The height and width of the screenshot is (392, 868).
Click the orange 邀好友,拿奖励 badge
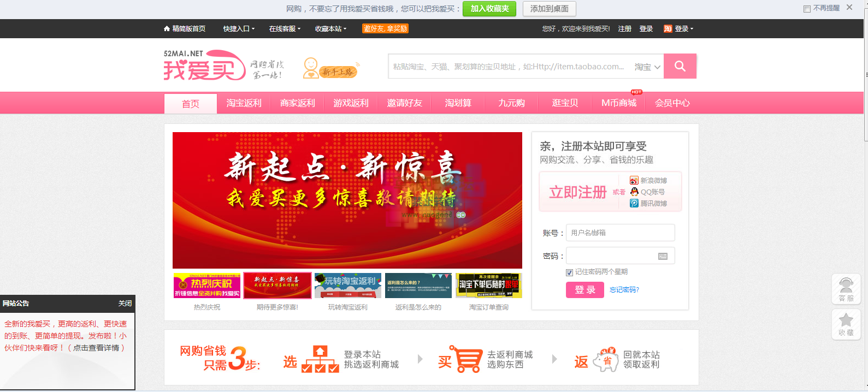(385, 29)
